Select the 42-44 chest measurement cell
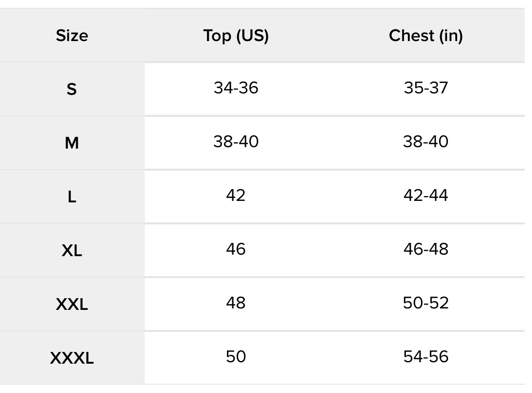532x393 pixels. [x=426, y=196]
